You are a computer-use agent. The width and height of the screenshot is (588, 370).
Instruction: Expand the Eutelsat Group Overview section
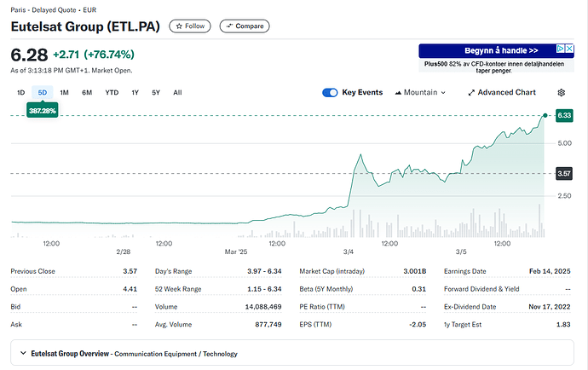tap(292, 353)
